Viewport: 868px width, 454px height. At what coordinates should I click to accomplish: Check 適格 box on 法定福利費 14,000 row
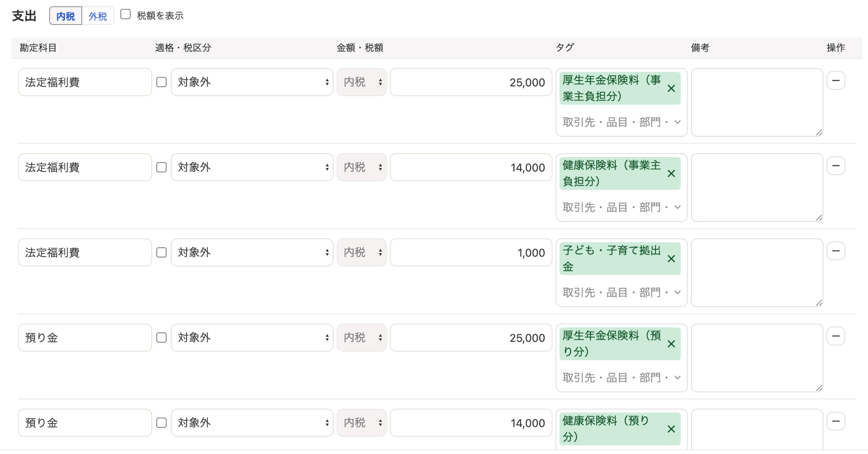point(161,167)
